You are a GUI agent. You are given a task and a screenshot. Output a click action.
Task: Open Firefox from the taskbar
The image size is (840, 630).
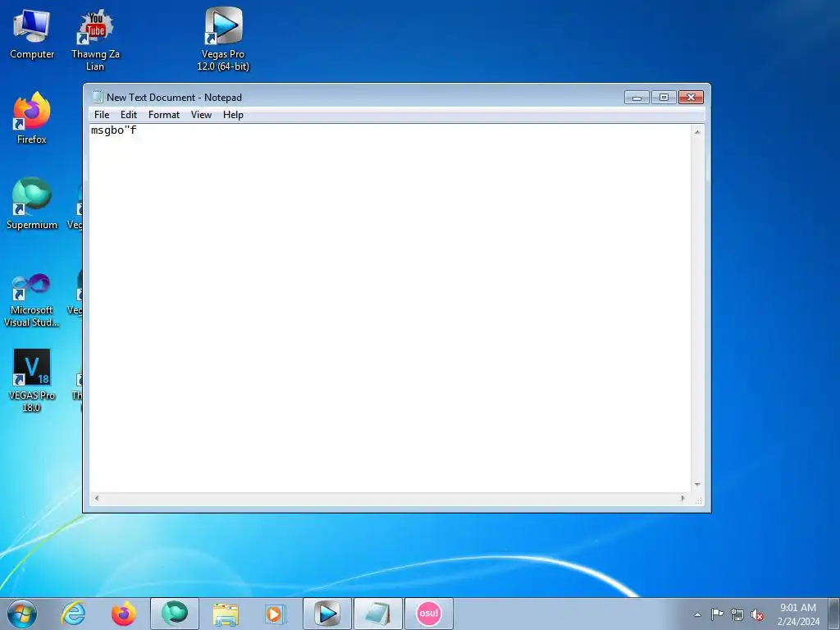(x=124, y=614)
